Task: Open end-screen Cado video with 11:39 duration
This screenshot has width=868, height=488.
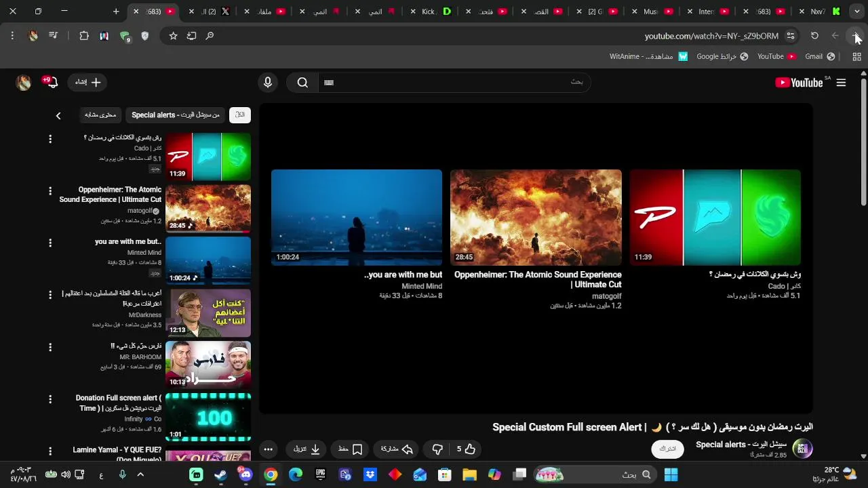Action: (715, 218)
